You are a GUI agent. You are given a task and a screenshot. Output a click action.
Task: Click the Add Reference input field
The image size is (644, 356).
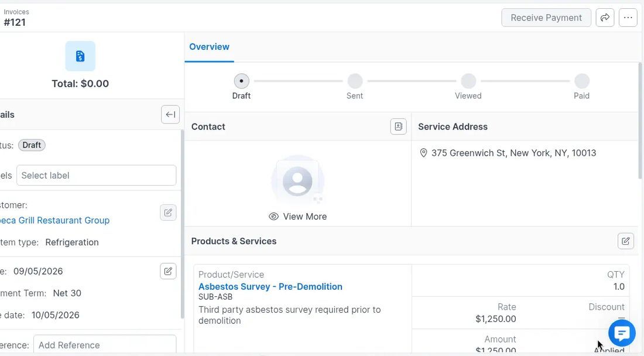pyautogui.click(x=105, y=345)
